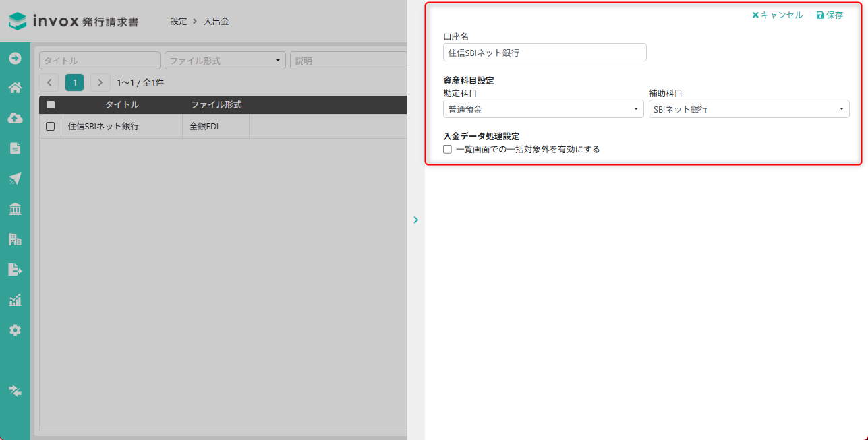
Task: Open the file export icon in the sidebar
Action: click(x=15, y=270)
